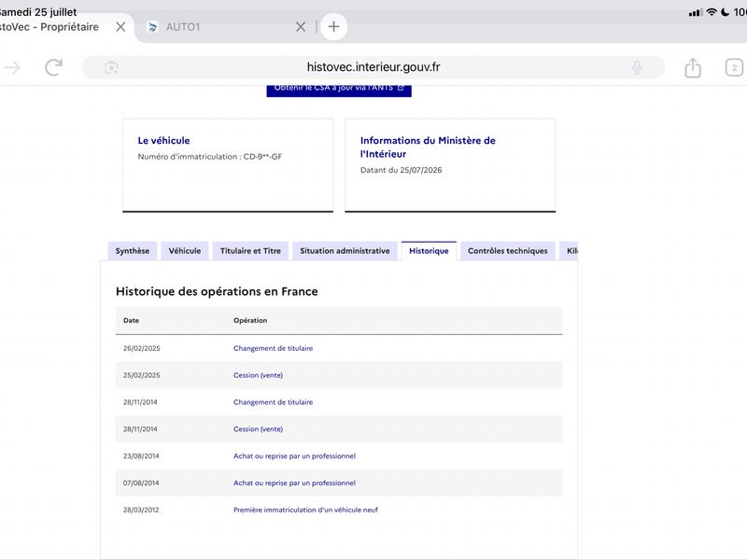Viewport: 747px width, 560px height.
Task: Click Informations du Ministère de l'Intérieur heading
Action: coord(428,147)
